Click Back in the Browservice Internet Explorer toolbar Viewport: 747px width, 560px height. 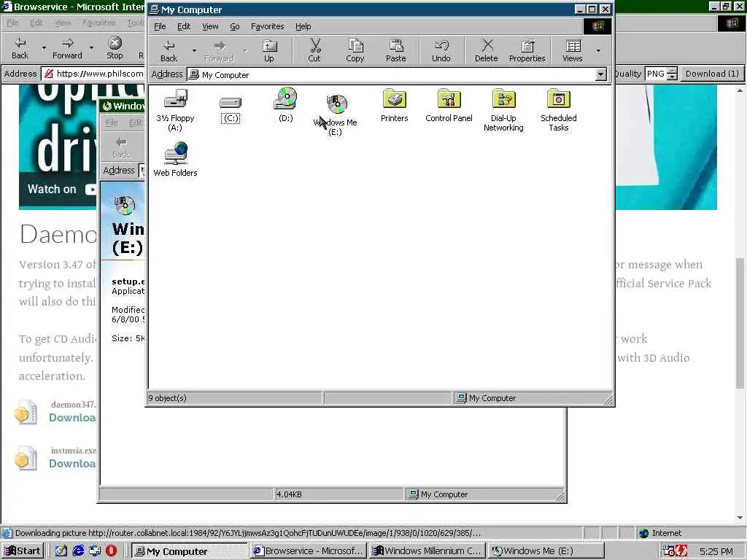[x=20, y=48]
